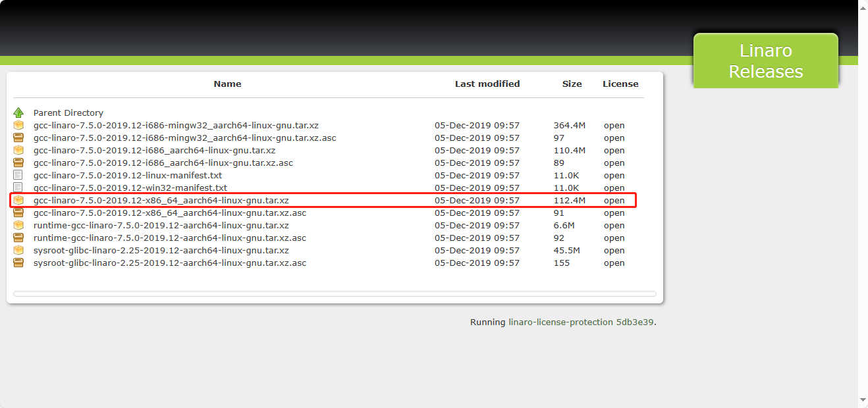Click the text file icon for linux-manifest.txt

pyautogui.click(x=18, y=175)
